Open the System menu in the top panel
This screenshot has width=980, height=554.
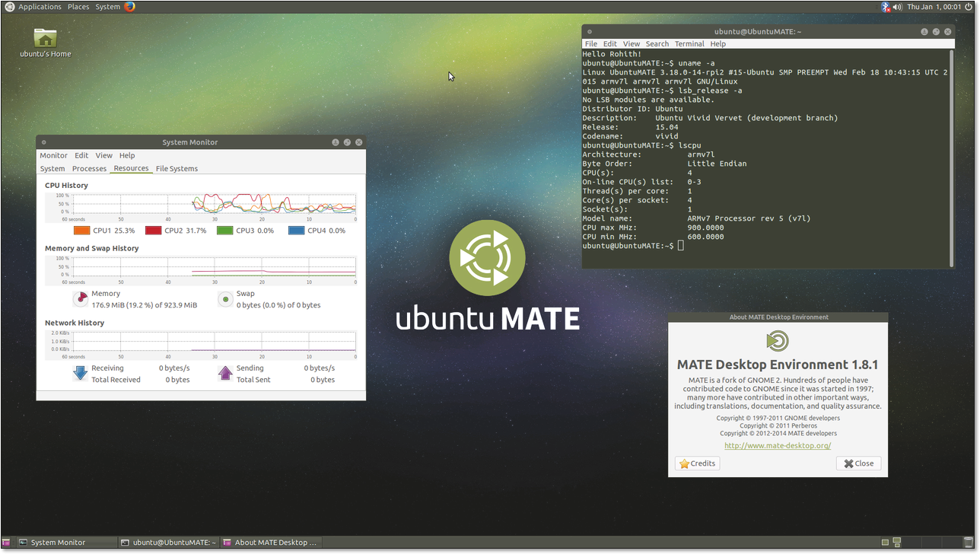click(x=107, y=6)
